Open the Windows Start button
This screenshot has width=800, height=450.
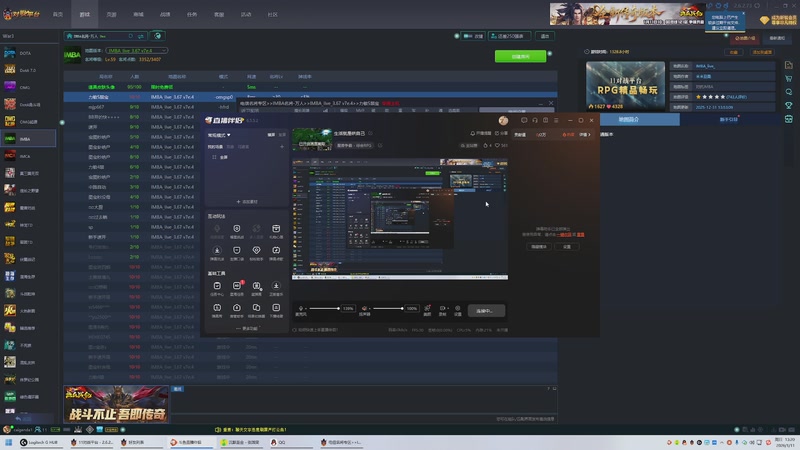point(8,442)
